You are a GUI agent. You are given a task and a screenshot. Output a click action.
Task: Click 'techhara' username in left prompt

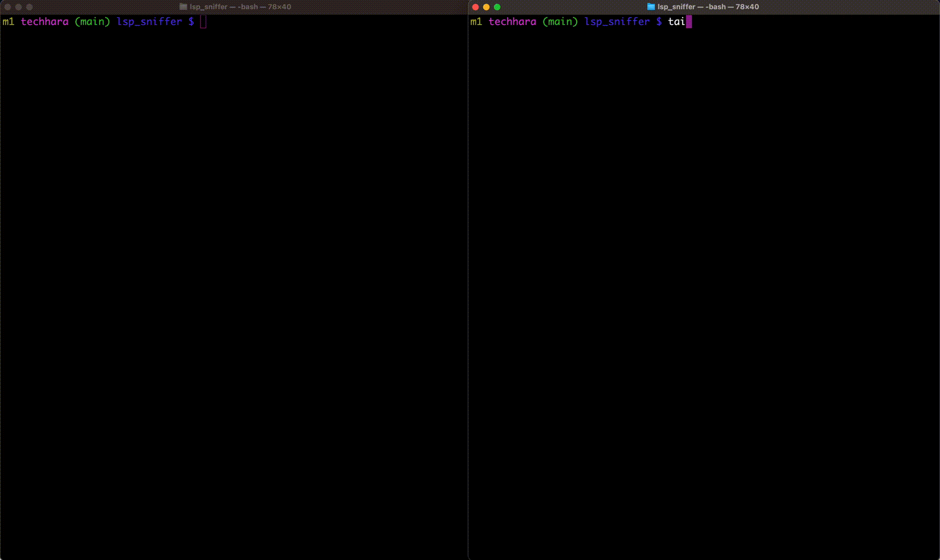tap(45, 22)
